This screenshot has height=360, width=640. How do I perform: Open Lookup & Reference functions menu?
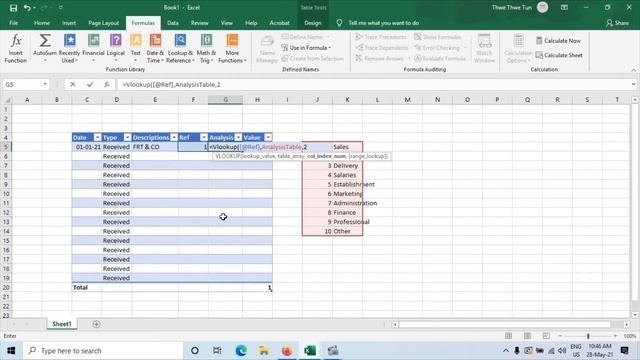pos(180,49)
